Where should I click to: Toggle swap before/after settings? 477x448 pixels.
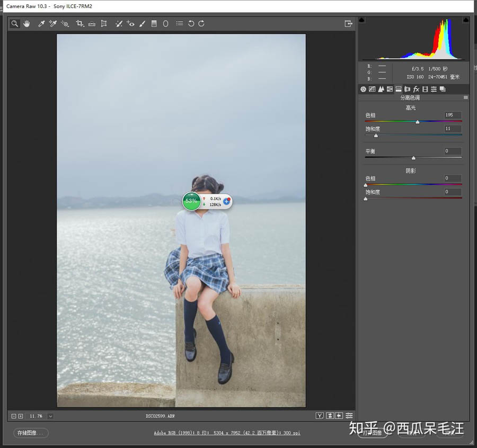pyautogui.click(x=331, y=416)
